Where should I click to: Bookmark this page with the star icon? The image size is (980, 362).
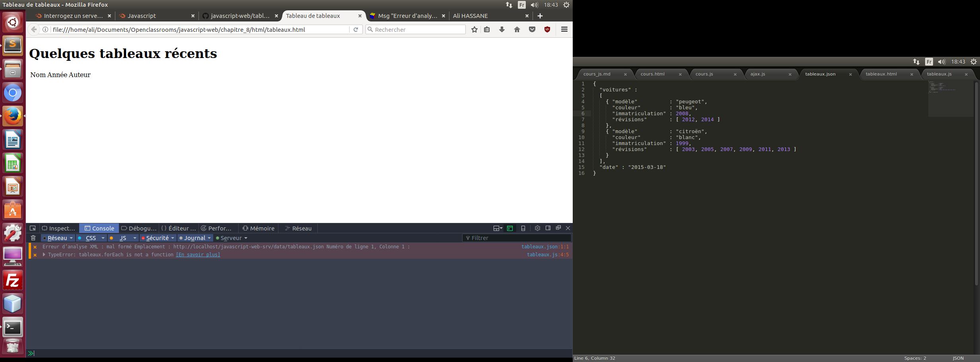point(474,29)
